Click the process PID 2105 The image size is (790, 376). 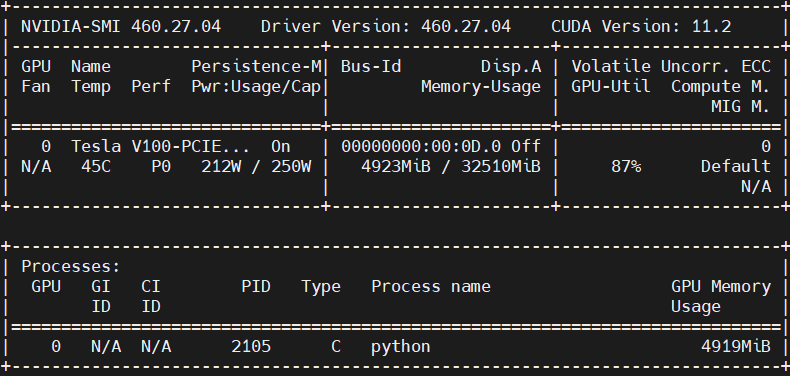point(251,347)
